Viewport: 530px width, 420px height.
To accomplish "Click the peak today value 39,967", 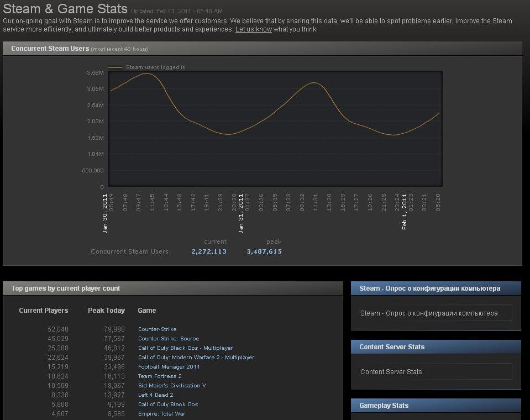I will point(114,358).
